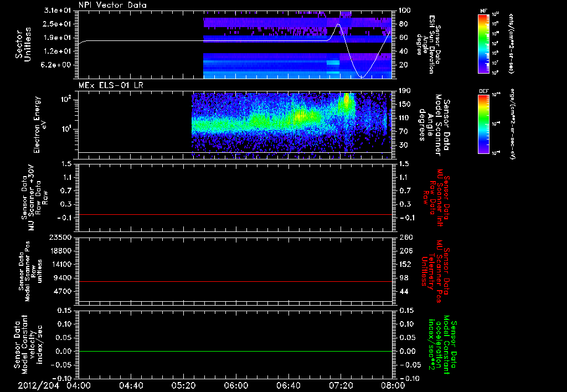Click the '04:40' time axis label
Viewport: 567px width, 392px height.
click(131, 386)
